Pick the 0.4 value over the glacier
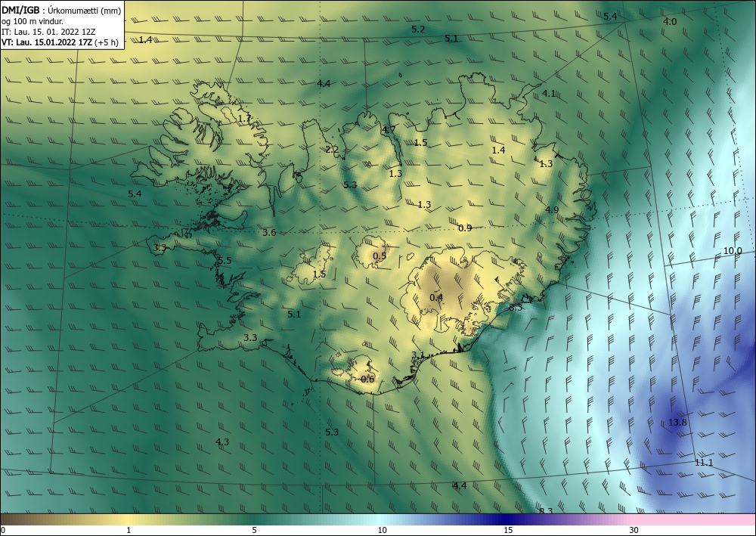Image resolution: width=756 pixels, height=536 pixels. (436, 297)
